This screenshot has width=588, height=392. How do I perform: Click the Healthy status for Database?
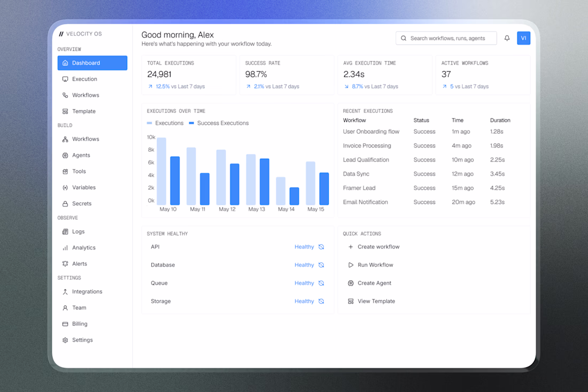click(304, 265)
